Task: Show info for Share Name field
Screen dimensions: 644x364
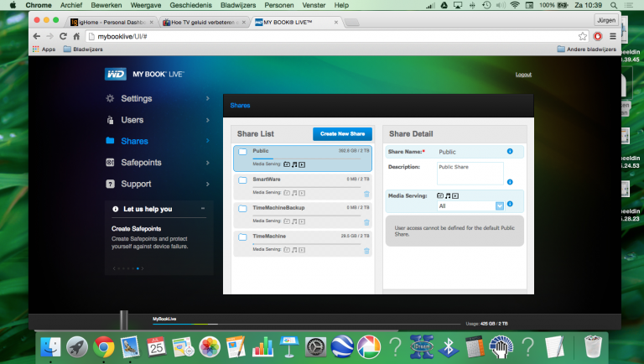Action: point(510,151)
